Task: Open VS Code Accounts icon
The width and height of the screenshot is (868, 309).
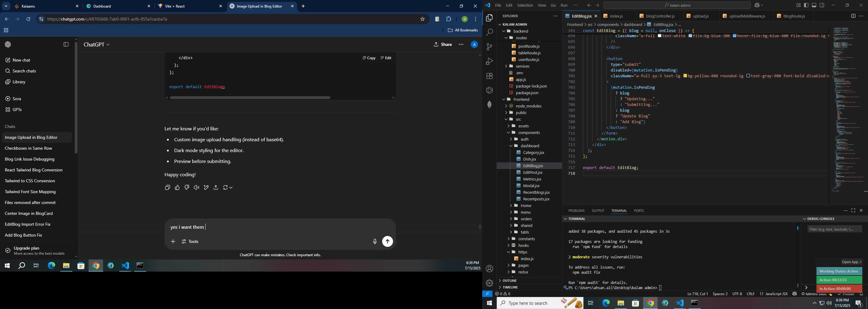Action: [489, 269]
